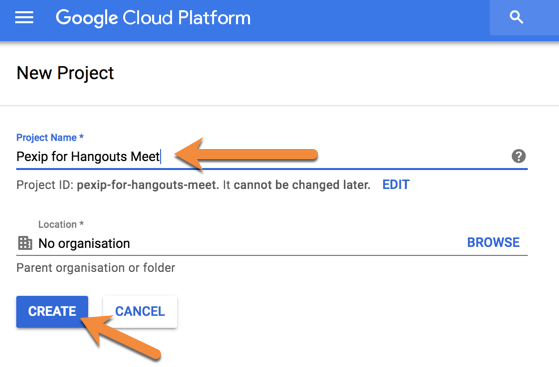Open the hamburger navigation menu
The width and height of the screenshot is (559, 367).
pos(24,17)
